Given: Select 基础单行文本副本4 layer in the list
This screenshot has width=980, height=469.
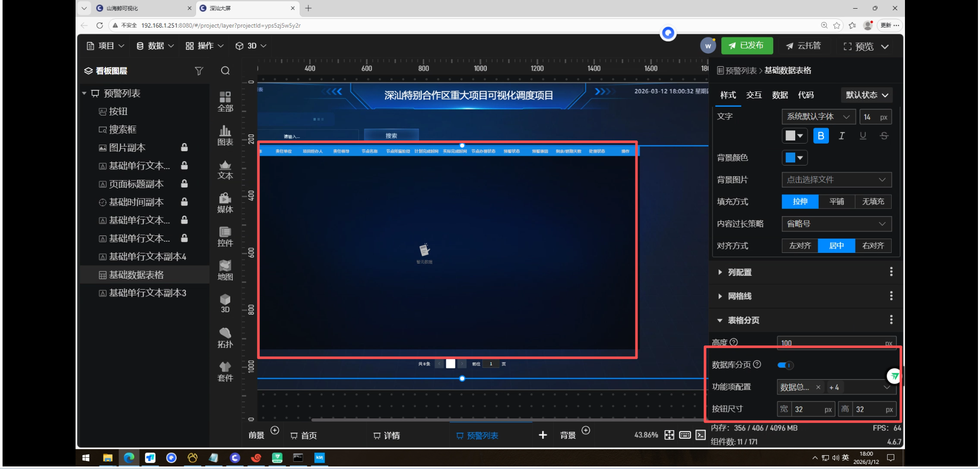Looking at the screenshot, I should point(148,256).
